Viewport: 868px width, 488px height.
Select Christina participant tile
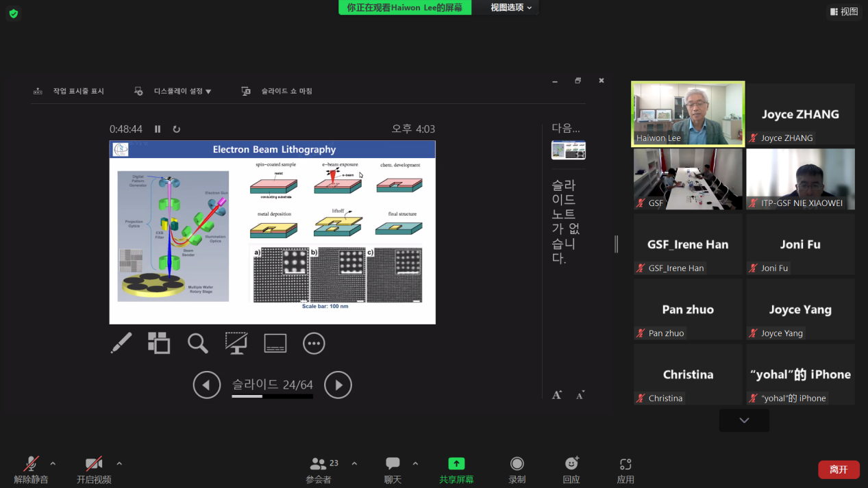(x=688, y=374)
